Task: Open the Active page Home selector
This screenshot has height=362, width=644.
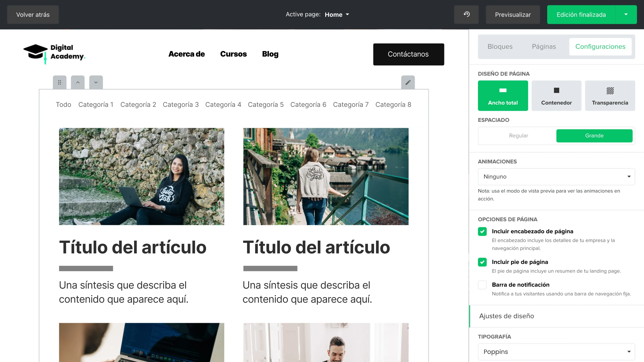Action: 337,15
